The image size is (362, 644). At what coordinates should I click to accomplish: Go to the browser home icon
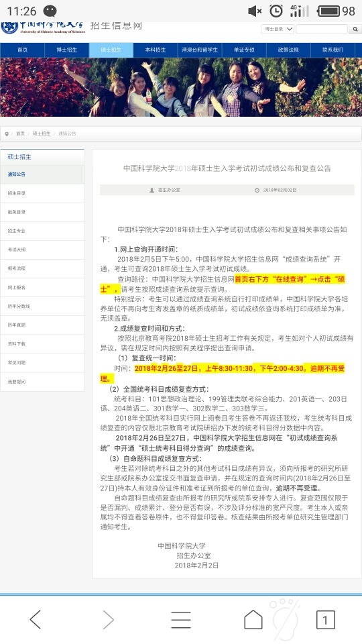(x=253, y=619)
